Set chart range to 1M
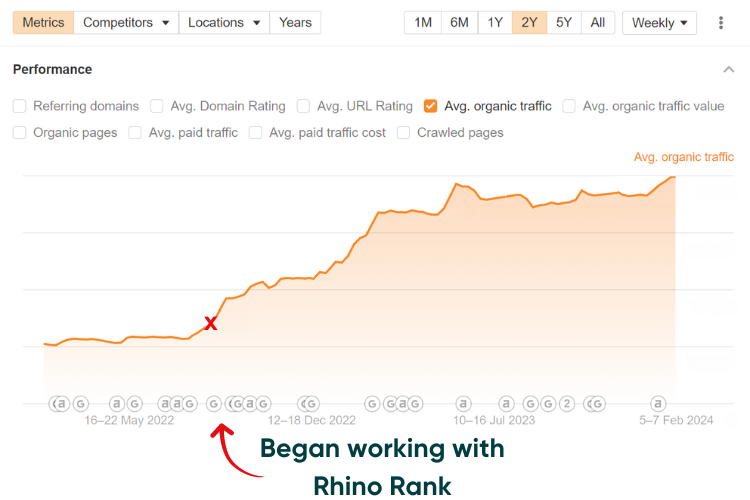The width and height of the screenshot is (750, 500). [x=422, y=22]
